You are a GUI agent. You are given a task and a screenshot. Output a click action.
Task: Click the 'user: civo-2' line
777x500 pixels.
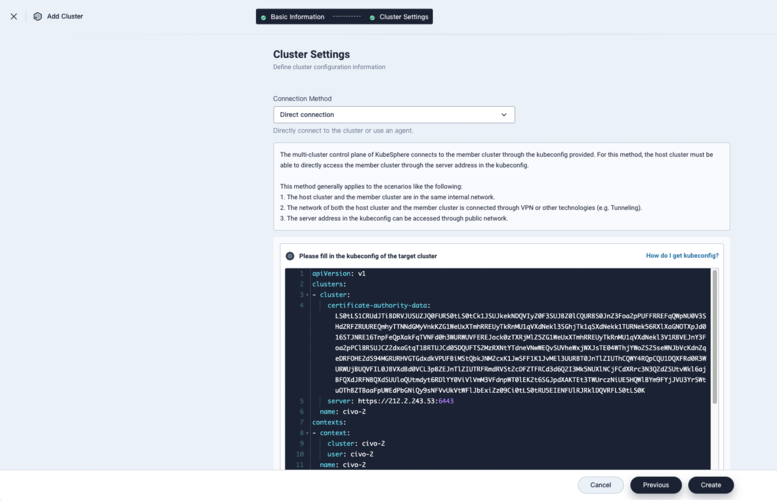click(x=350, y=454)
